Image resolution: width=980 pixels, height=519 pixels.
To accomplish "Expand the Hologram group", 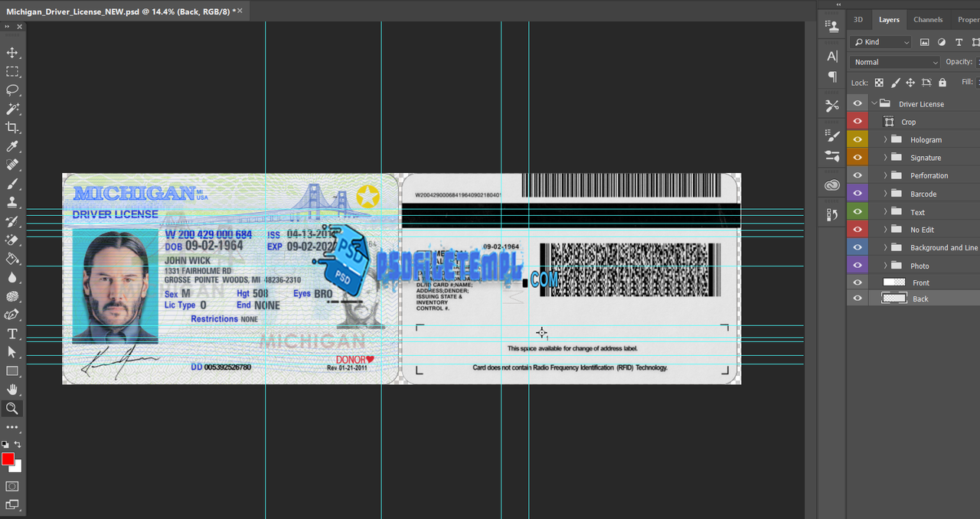I will tap(885, 139).
